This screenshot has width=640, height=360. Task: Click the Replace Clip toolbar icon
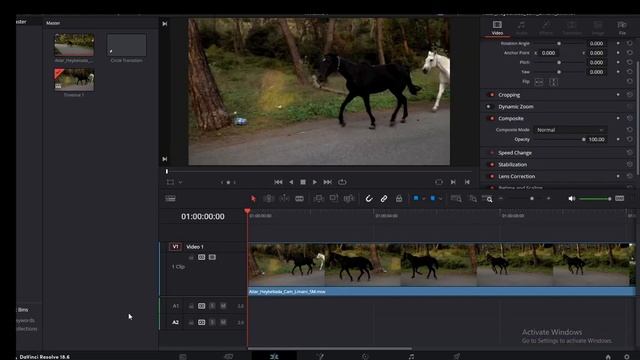pyautogui.click(x=349, y=198)
